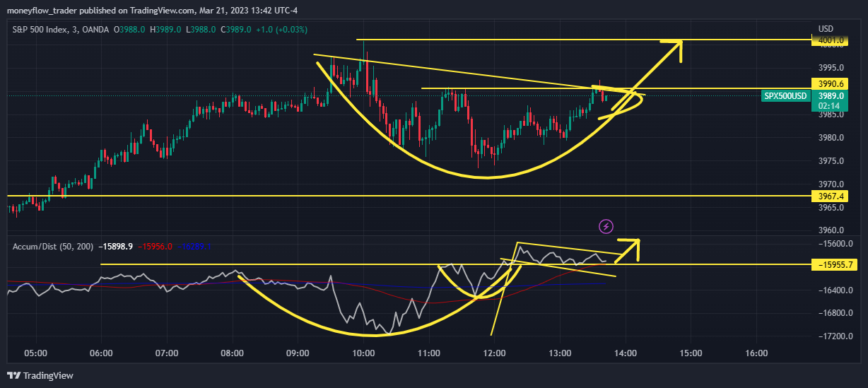868x388 pixels.
Task: Click the 3960.0 price axis label
Action: click(x=831, y=230)
